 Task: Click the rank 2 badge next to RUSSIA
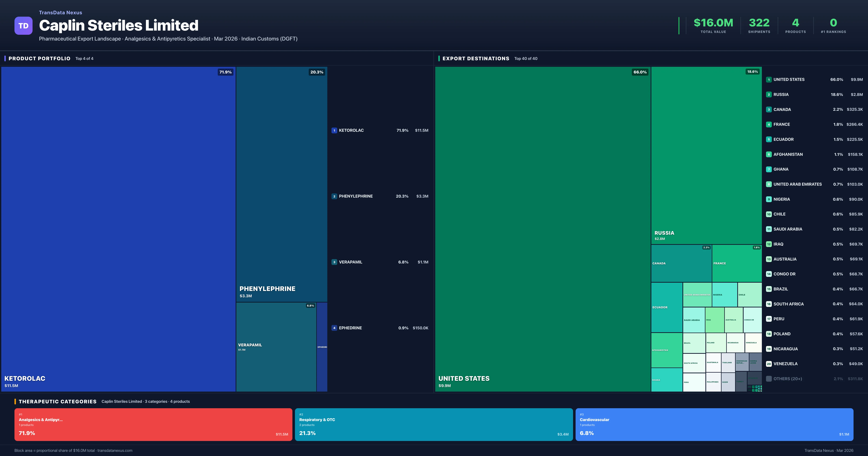coord(769,94)
